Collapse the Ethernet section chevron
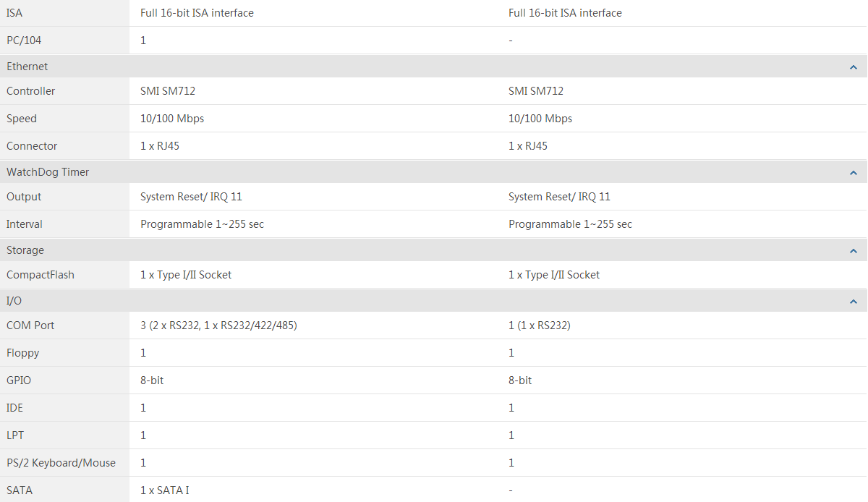The height and width of the screenshot is (502, 868). pos(854,67)
